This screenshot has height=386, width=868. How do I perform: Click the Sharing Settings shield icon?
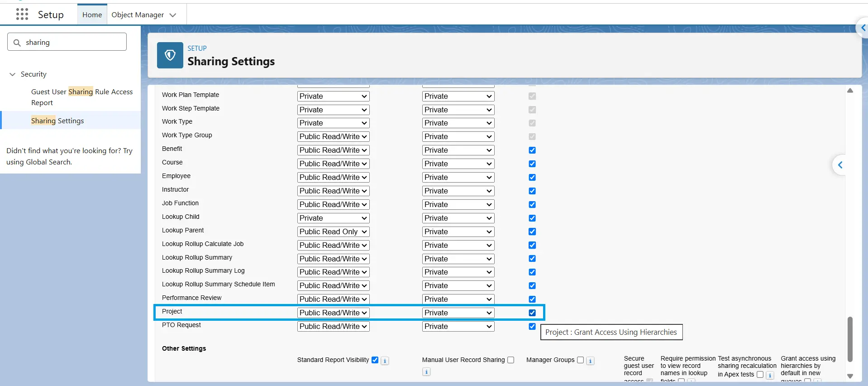pos(170,55)
